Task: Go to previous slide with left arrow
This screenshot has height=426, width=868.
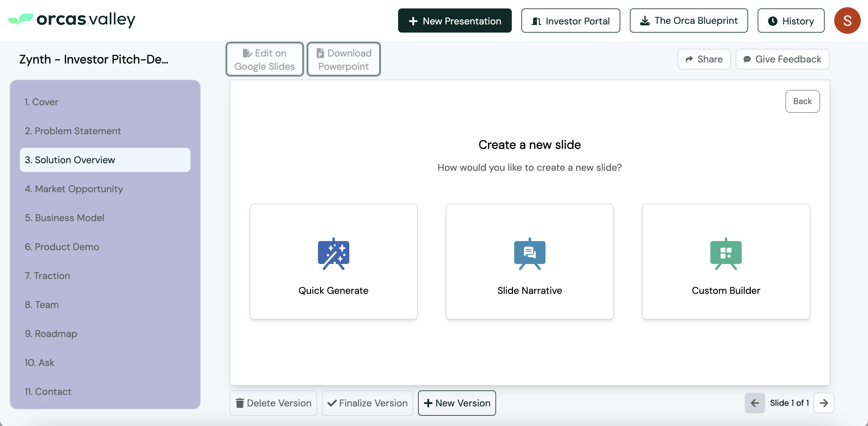Action: [x=755, y=403]
